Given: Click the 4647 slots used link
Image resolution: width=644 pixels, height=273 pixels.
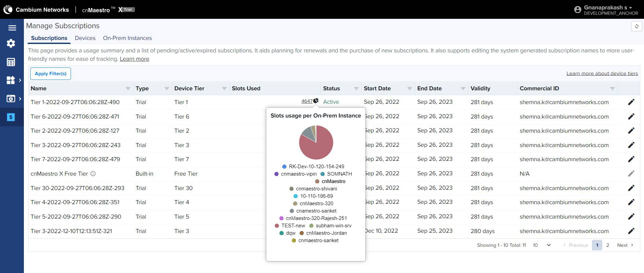Looking at the screenshot, I should pos(307,101).
